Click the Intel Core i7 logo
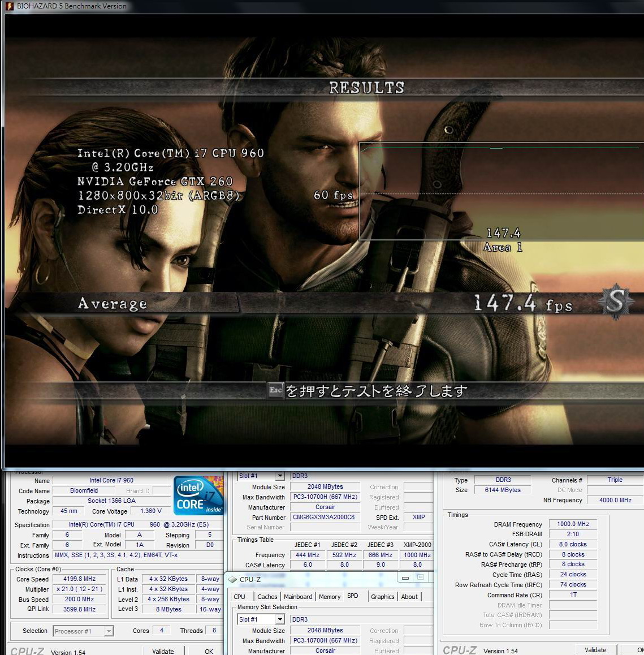 (x=198, y=496)
